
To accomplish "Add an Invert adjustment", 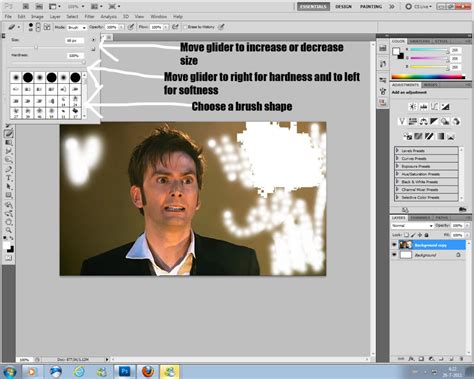I will 407,136.
